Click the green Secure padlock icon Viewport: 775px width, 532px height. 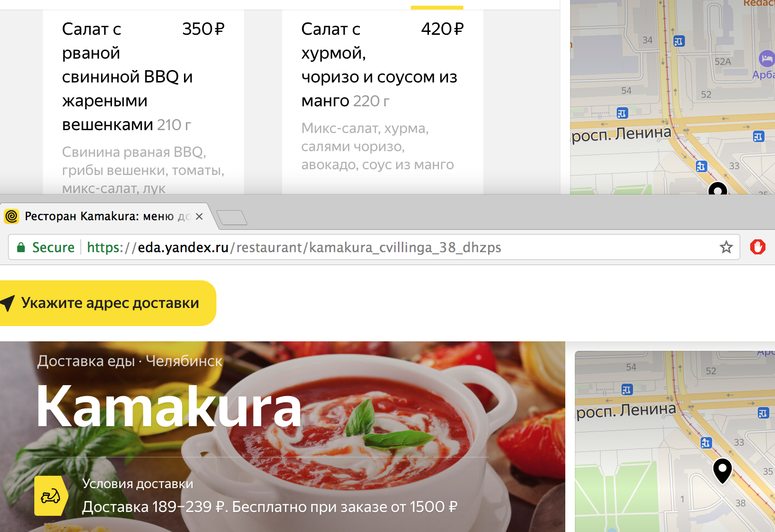[x=21, y=247]
